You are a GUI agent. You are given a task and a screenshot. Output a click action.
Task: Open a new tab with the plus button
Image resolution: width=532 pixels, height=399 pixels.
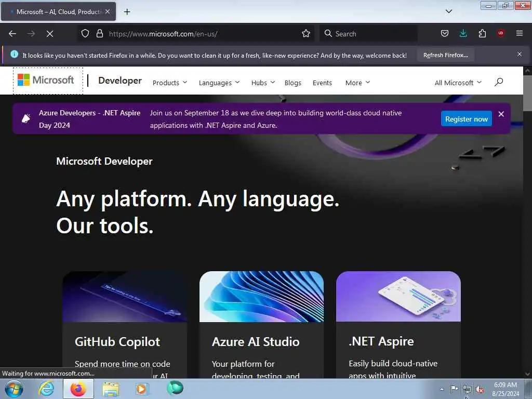[127, 12]
